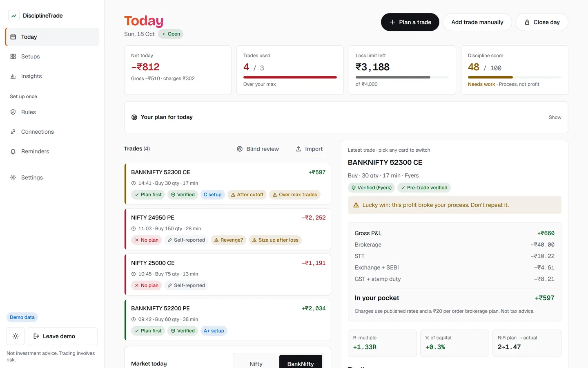Click the exit icon on Leave demo

[36, 336]
